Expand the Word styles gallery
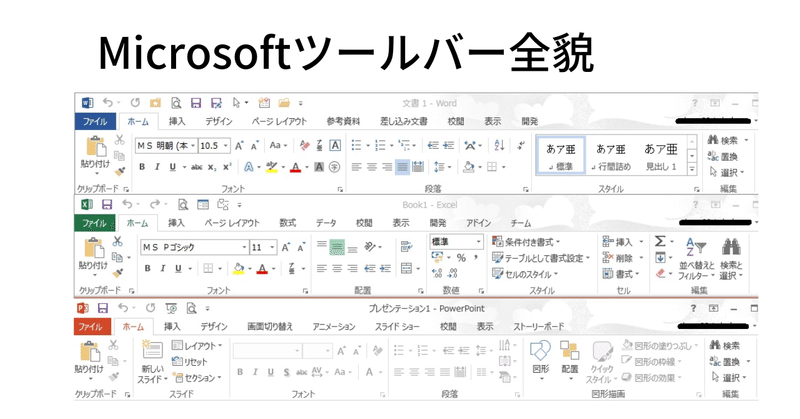Image resolution: width=800 pixels, height=419 pixels. click(x=692, y=169)
